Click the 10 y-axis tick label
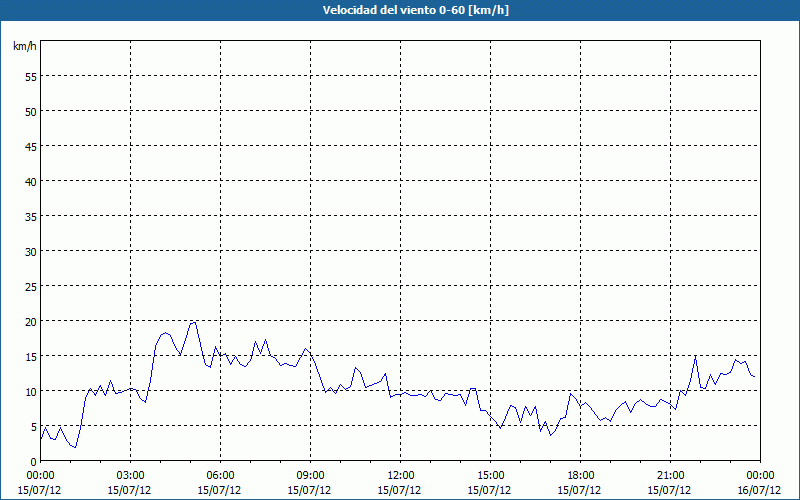 coord(30,391)
